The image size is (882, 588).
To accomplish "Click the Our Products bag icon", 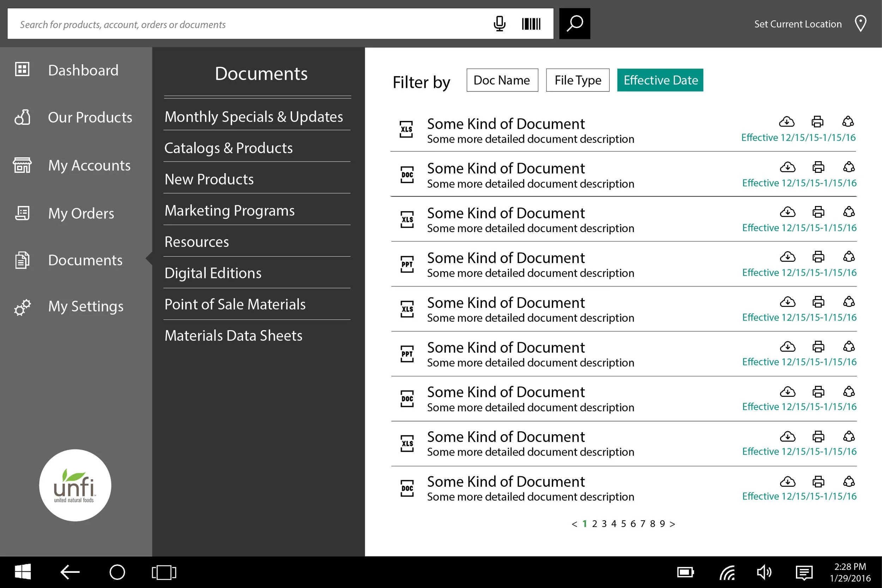I will (22, 117).
